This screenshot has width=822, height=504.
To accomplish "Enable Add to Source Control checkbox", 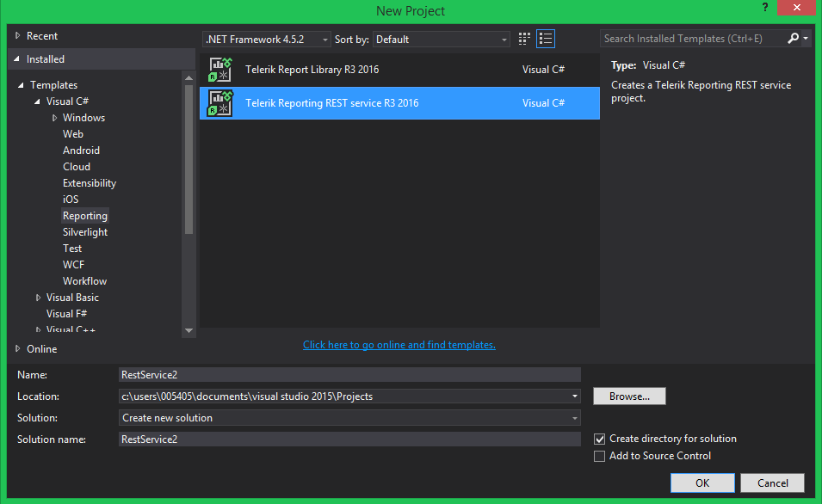I will tap(599, 457).
